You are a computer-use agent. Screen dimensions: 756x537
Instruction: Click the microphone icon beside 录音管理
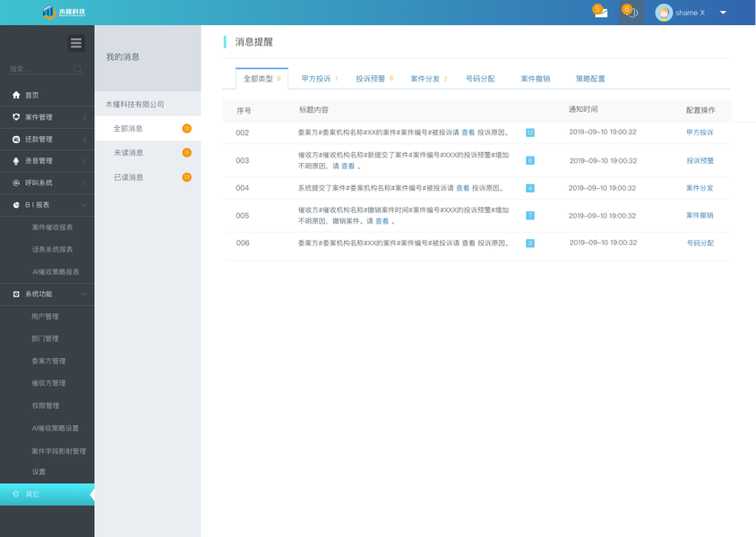pos(16,161)
